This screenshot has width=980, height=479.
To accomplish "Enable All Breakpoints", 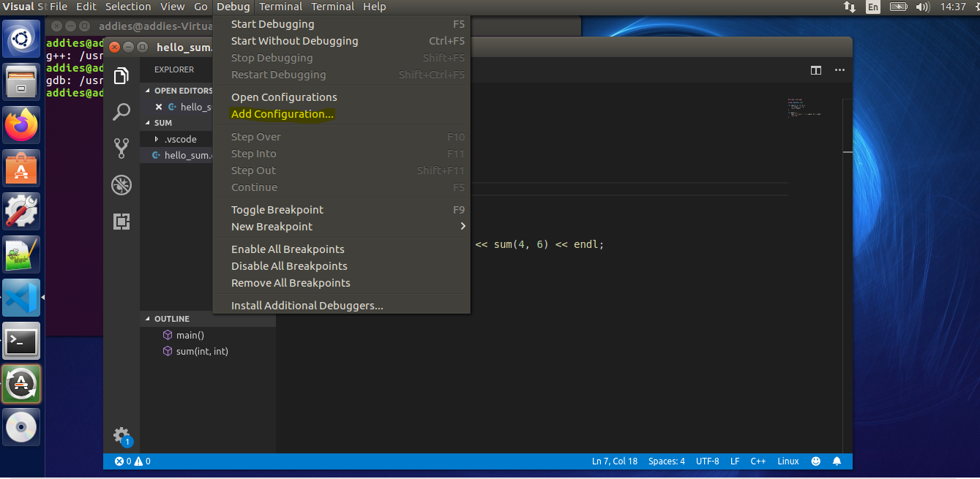I will [288, 249].
